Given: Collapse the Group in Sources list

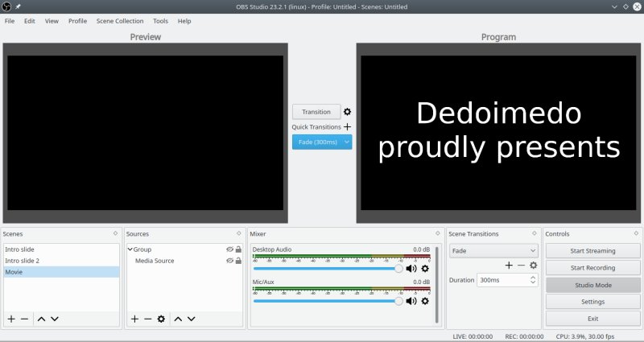Looking at the screenshot, I should (130, 249).
